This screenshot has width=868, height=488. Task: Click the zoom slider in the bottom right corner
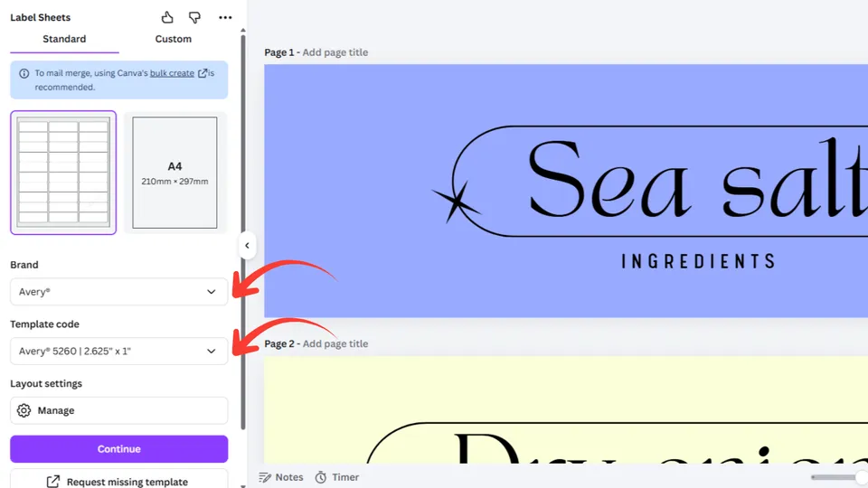point(839,477)
